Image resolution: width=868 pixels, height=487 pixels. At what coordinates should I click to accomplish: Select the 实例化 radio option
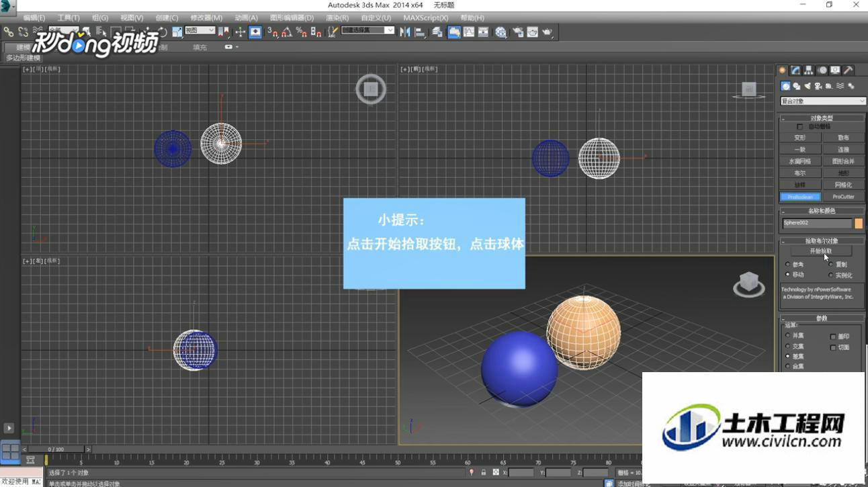pos(831,275)
